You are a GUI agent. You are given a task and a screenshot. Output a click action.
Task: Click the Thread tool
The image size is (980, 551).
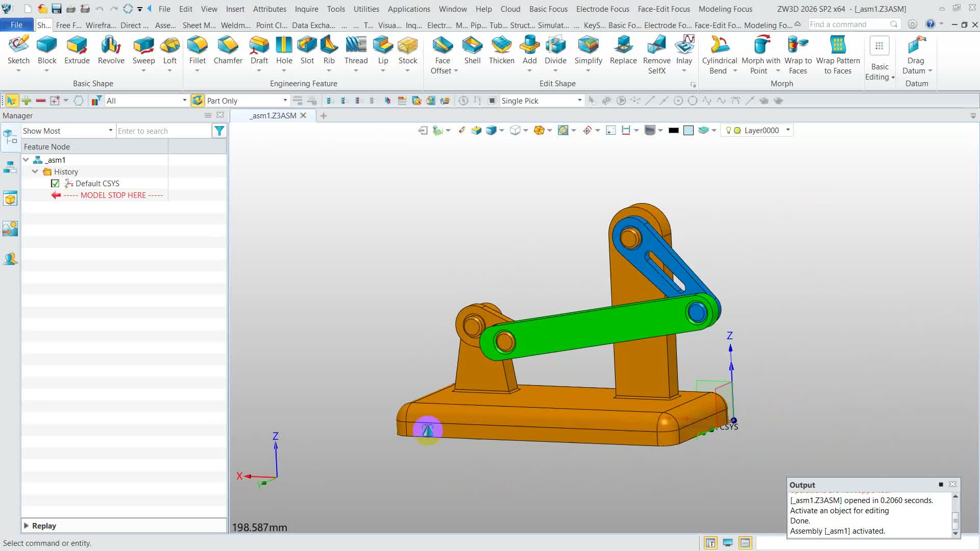coord(356,51)
